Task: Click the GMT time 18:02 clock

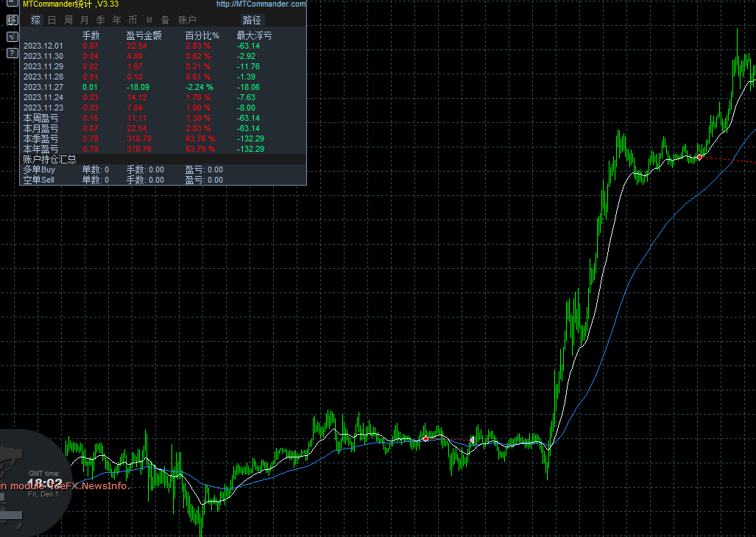Action: point(45,483)
